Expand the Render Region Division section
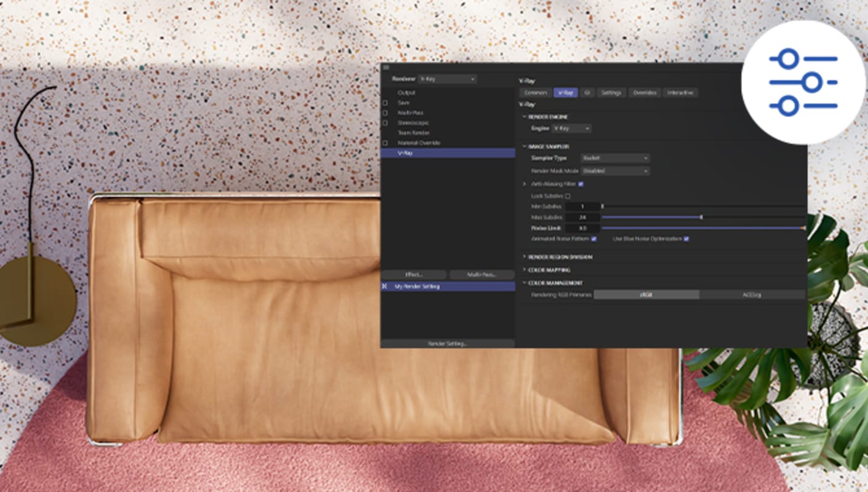Image resolution: width=868 pixels, height=492 pixels. tap(524, 257)
